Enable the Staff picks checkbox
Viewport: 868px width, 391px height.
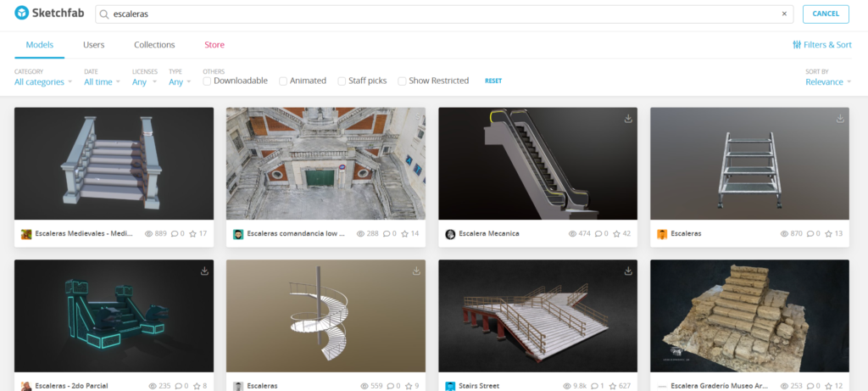pyautogui.click(x=342, y=81)
